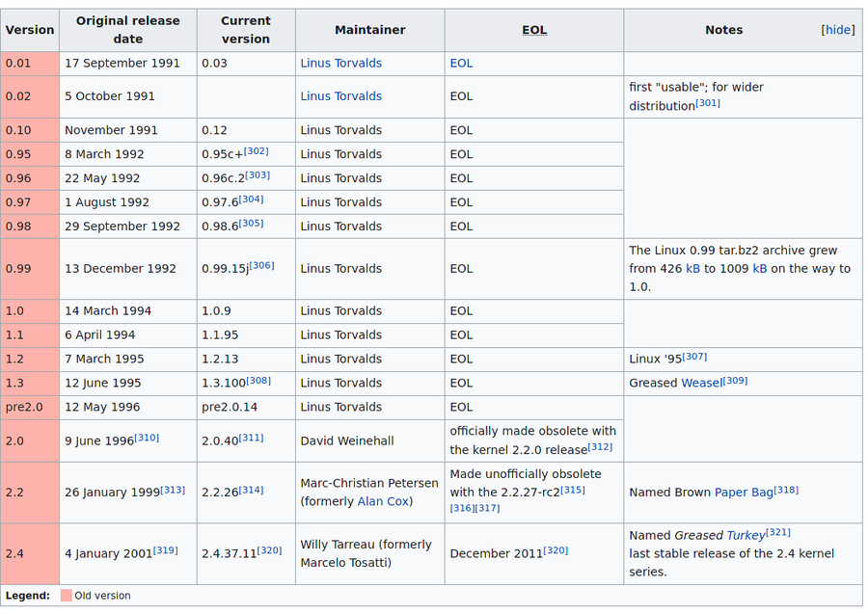Open citation 303 next to 0.96c.2
Screen dimensions: 868x614
point(258,174)
